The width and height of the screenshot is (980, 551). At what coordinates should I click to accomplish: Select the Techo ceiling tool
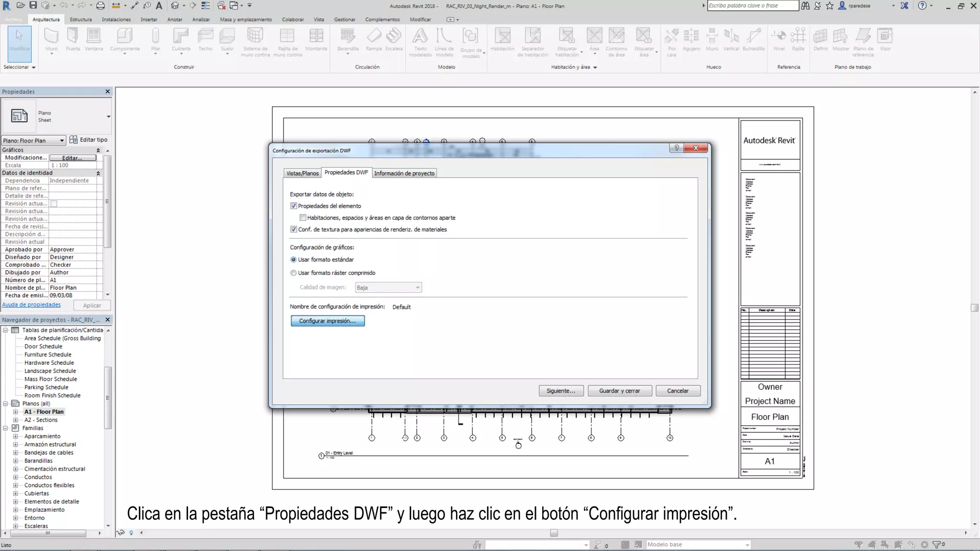coord(205,40)
